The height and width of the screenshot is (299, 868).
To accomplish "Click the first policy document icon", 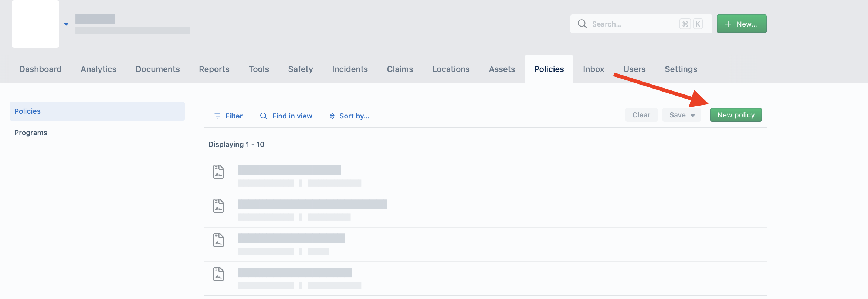I will click(218, 172).
